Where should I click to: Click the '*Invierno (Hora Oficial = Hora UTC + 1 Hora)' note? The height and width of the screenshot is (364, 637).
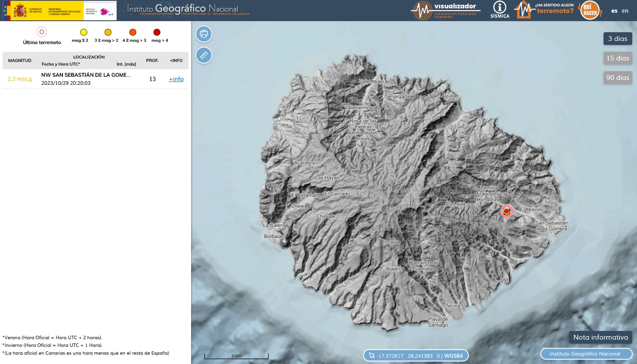pyautogui.click(x=53, y=345)
